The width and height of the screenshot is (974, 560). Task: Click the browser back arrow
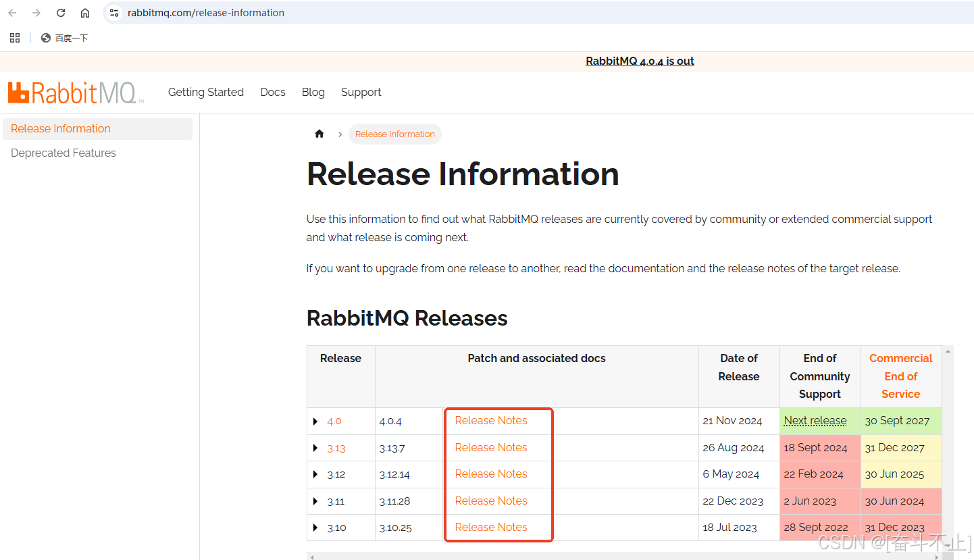pyautogui.click(x=12, y=13)
